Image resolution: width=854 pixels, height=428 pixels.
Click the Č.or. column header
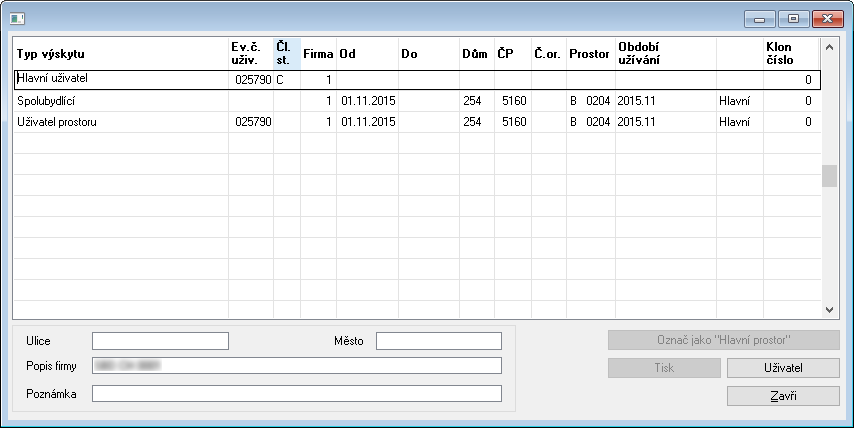(x=548, y=53)
